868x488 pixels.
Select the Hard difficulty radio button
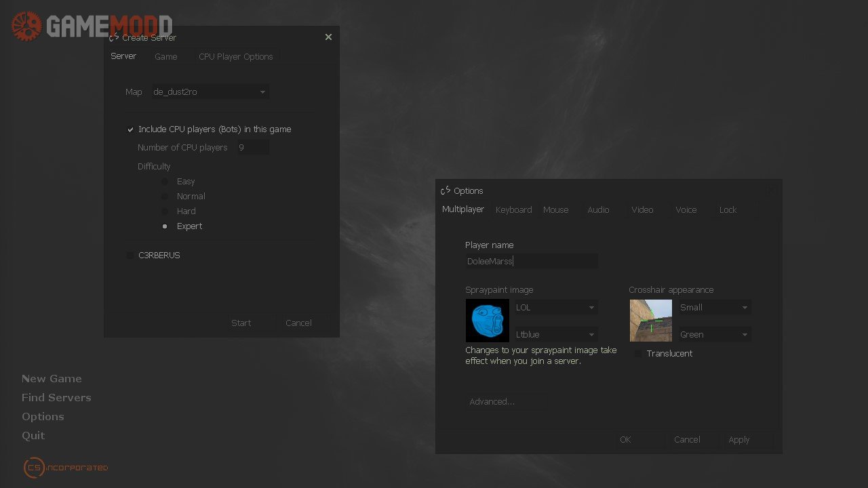tap(165, 211)
